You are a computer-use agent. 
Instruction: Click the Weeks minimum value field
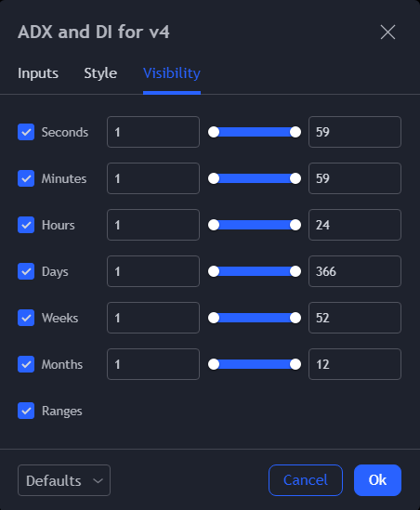(x=153, y=318)
